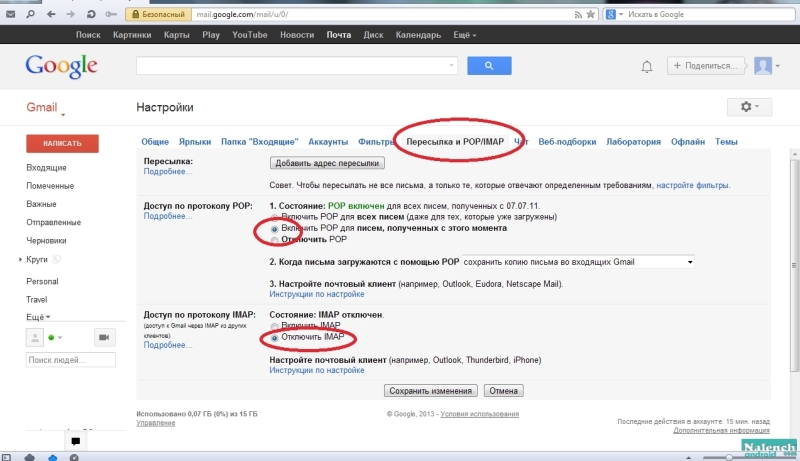800x461 pixels.
Task: Open the account avatar picture
Action: [763, 66]
